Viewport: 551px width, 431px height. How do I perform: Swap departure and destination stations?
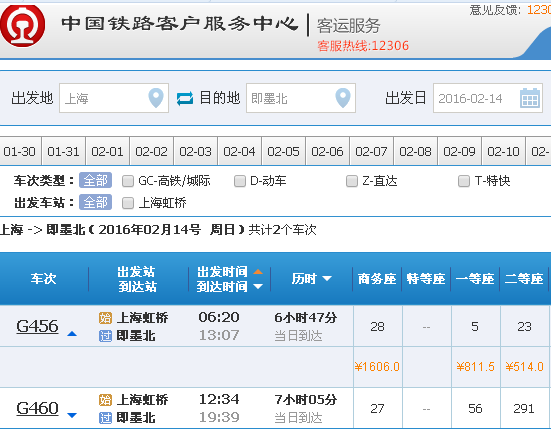[185, 98]
